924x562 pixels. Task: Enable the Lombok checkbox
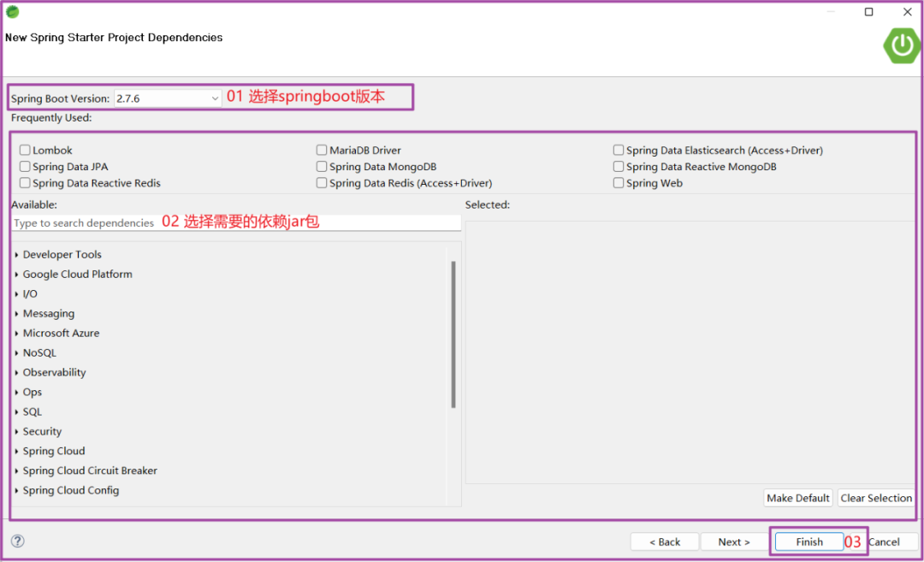point(25,150)
